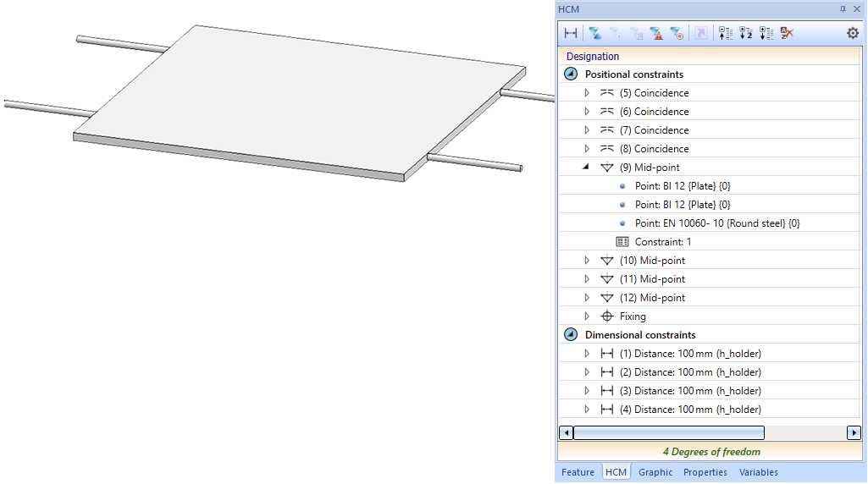This screenshot has height=484, width=868.
Task: Click the filter icon with red stop symbol
Action: pyautogui.click(x=677, y=33)
